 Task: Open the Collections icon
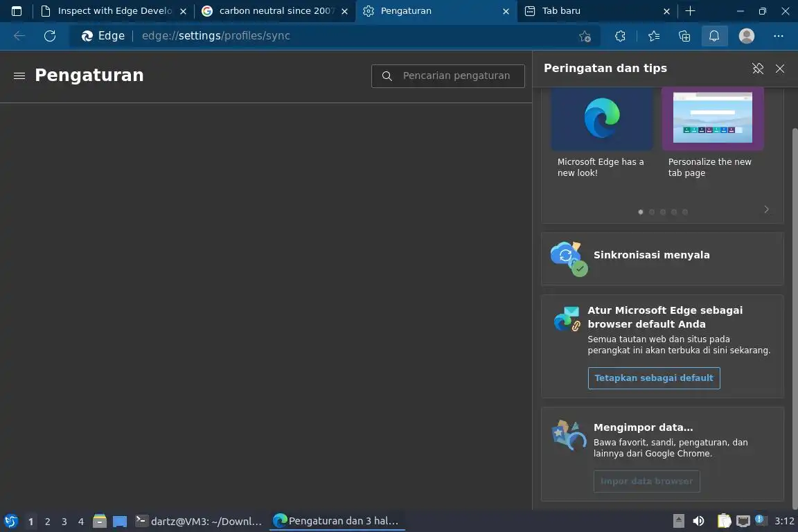click(x=684, y=36)
